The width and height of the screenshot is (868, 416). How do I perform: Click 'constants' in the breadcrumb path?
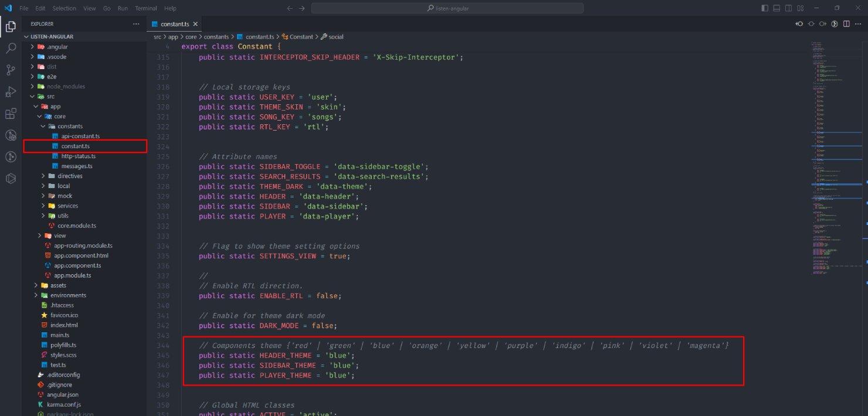pyautogui.click(x=216, y=36)
